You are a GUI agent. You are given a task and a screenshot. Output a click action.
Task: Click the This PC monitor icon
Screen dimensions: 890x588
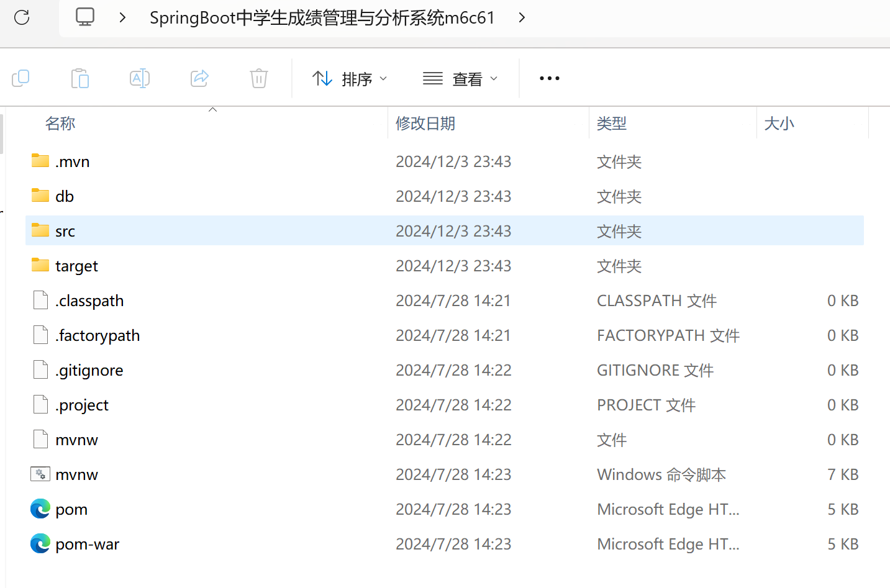click(85, 17)
